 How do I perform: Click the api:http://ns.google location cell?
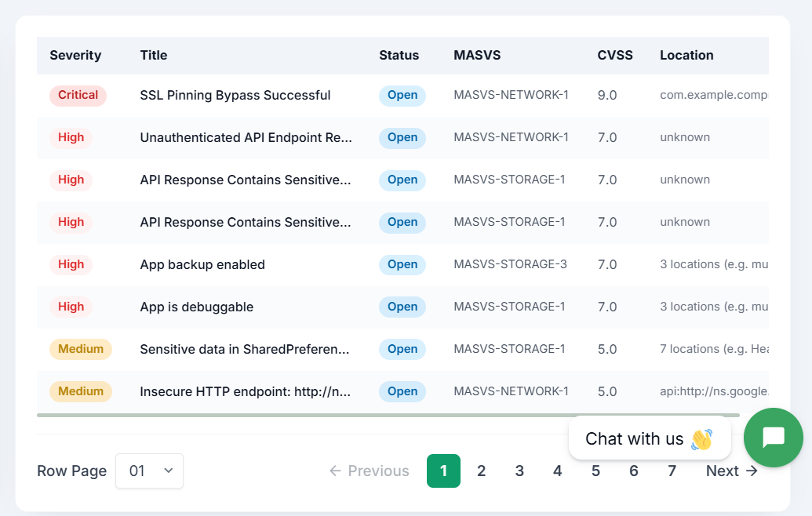tap(714, 391)
